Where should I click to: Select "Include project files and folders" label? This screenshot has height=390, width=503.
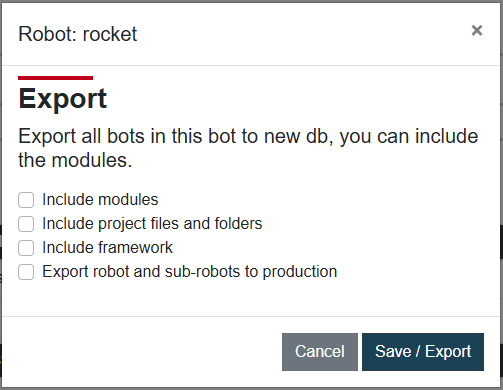152,224
